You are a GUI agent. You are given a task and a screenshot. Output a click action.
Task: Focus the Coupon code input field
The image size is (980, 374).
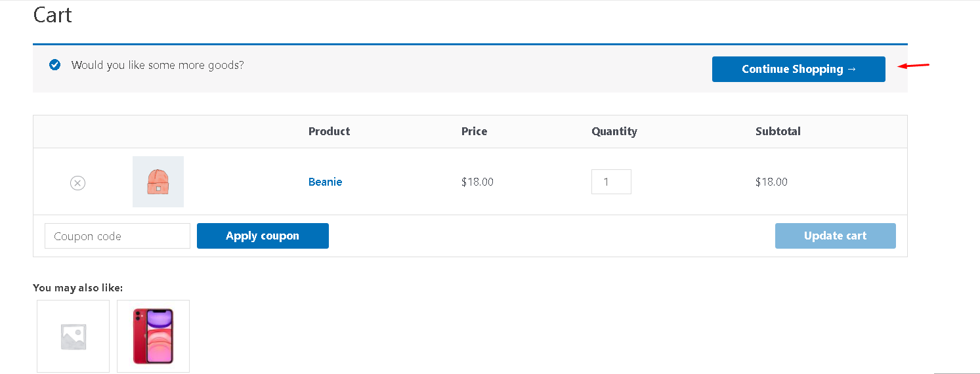coord(117,236)
